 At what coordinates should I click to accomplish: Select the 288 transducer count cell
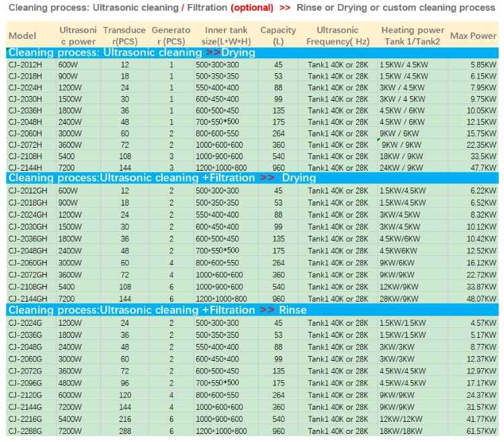pos(125,431)
